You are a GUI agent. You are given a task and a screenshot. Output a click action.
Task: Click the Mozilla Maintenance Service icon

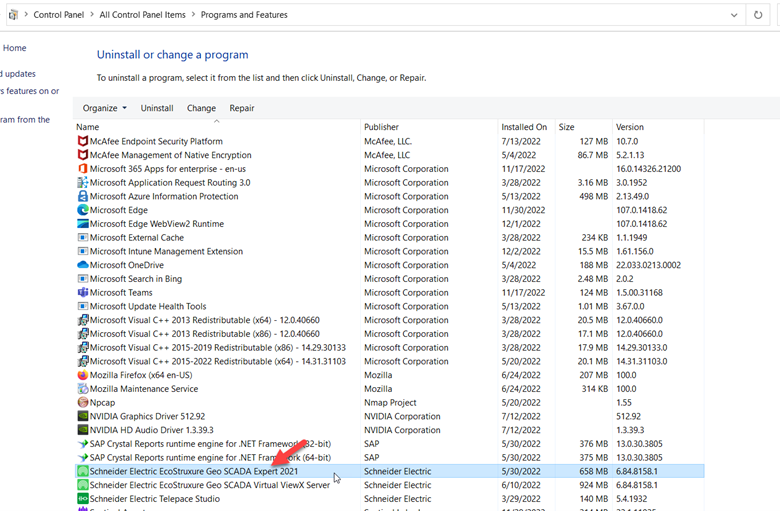click(x=83, y=389)
